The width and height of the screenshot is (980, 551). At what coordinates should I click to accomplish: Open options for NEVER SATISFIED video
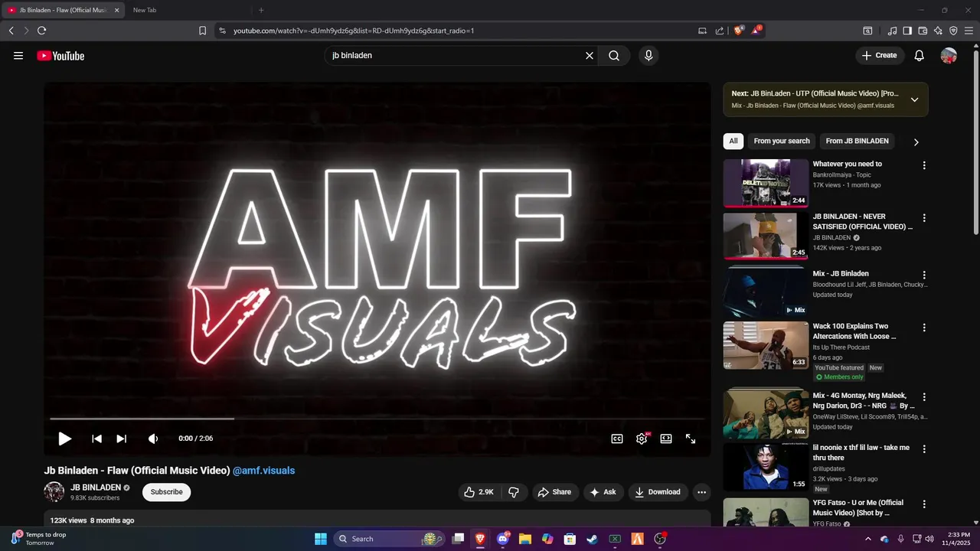[x=924, y=218]
